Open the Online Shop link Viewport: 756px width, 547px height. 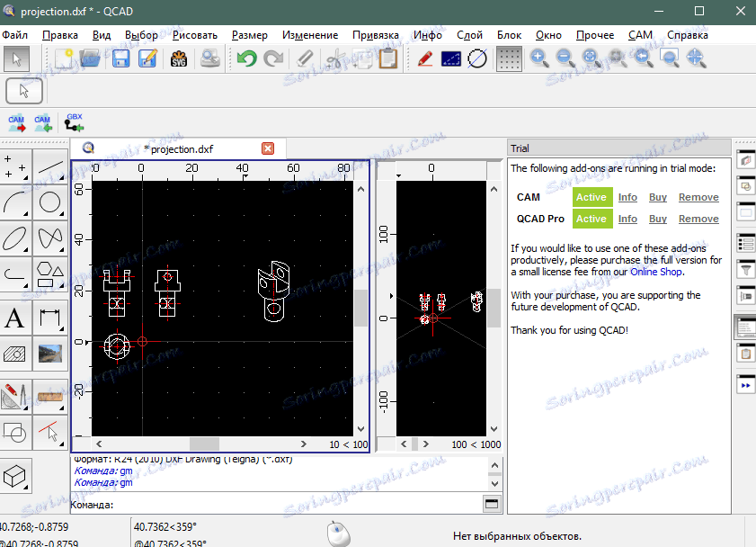point(654,272)
